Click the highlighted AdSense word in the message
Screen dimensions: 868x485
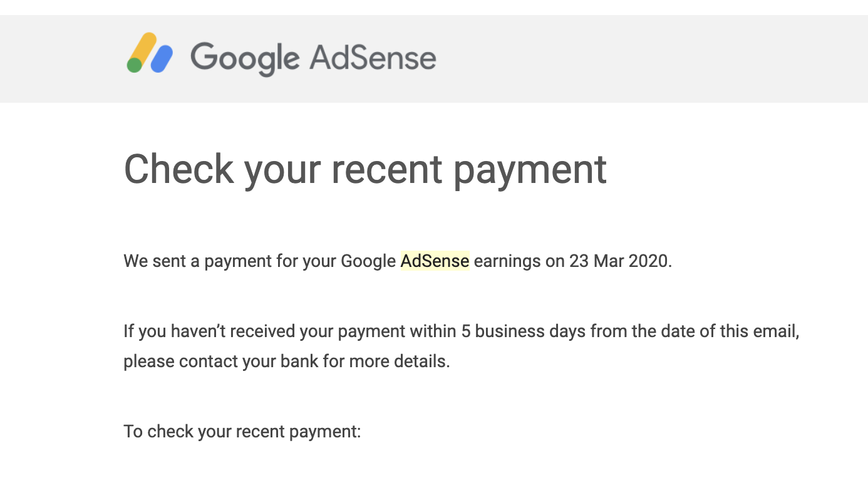pos(435,261)
